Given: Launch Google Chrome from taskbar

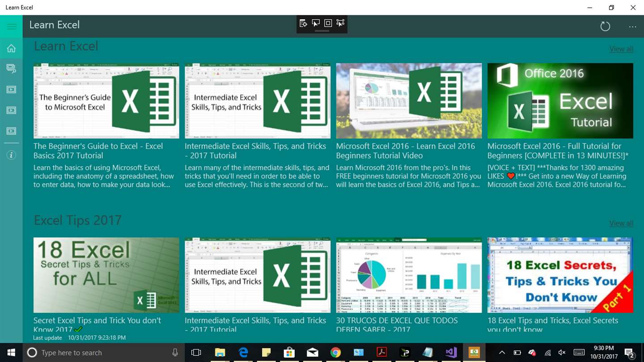Looking at the screenshot, I should click(336, 353).
